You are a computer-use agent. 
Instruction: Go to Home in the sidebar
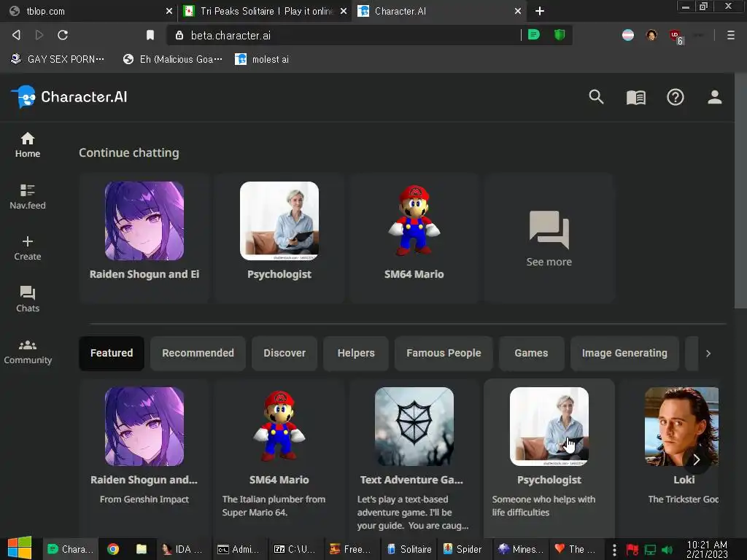pos(28,145)
